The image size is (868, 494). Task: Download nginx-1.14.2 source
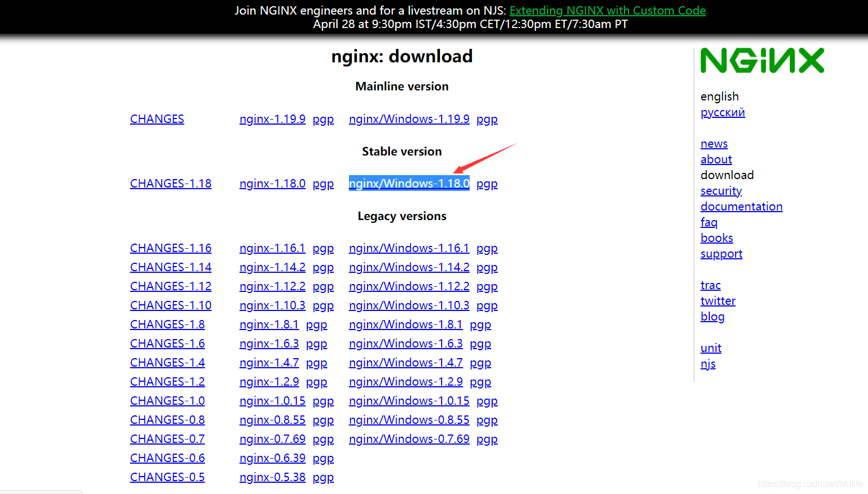272,267
